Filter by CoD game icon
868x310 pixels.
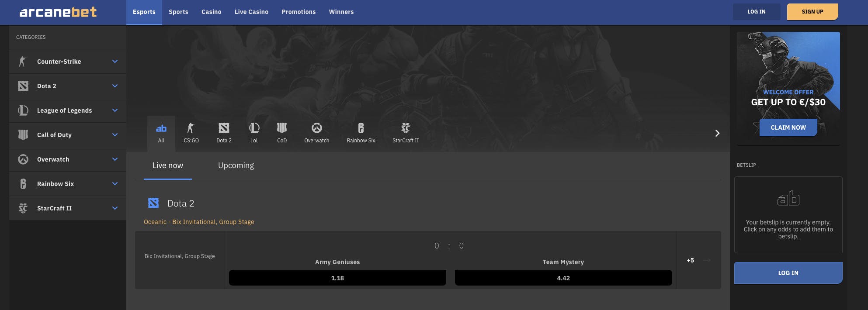point(282,128)
